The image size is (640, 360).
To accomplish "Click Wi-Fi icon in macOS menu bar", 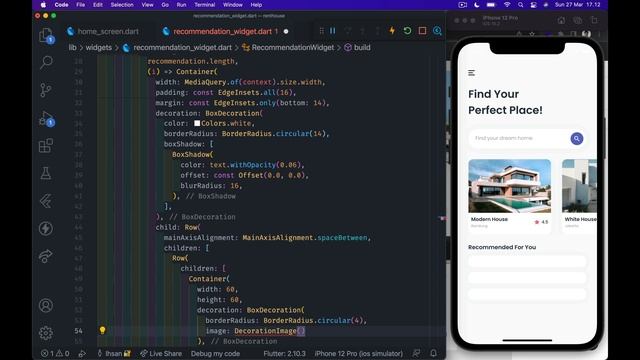I will (x=507, y=5).
